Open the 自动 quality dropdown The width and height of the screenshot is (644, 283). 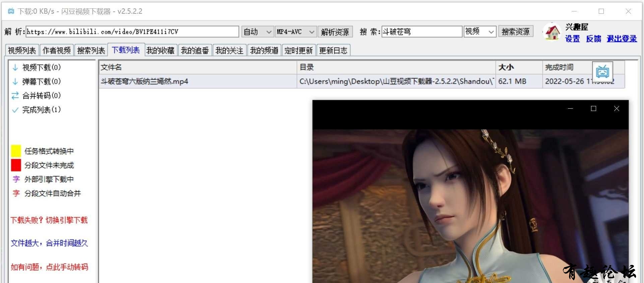point(257,32)
